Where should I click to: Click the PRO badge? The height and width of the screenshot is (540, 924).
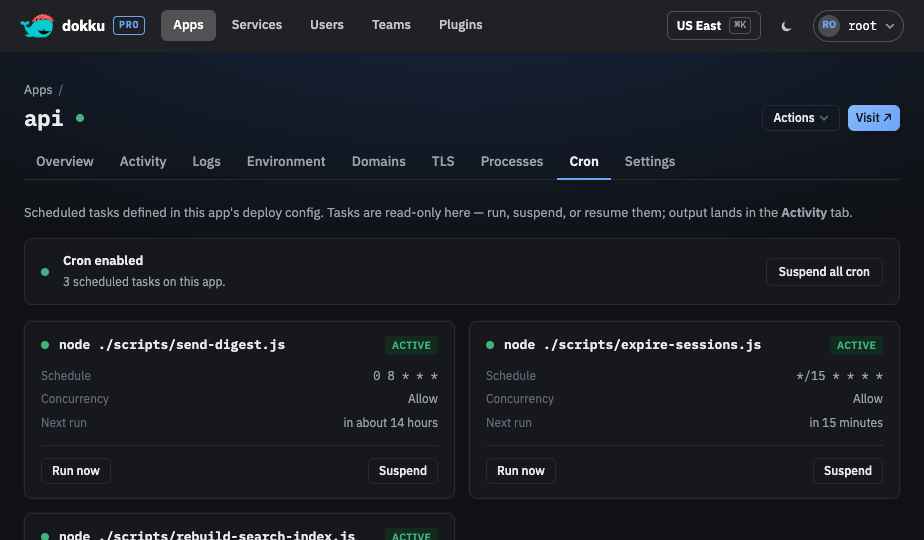coord(129,25)
